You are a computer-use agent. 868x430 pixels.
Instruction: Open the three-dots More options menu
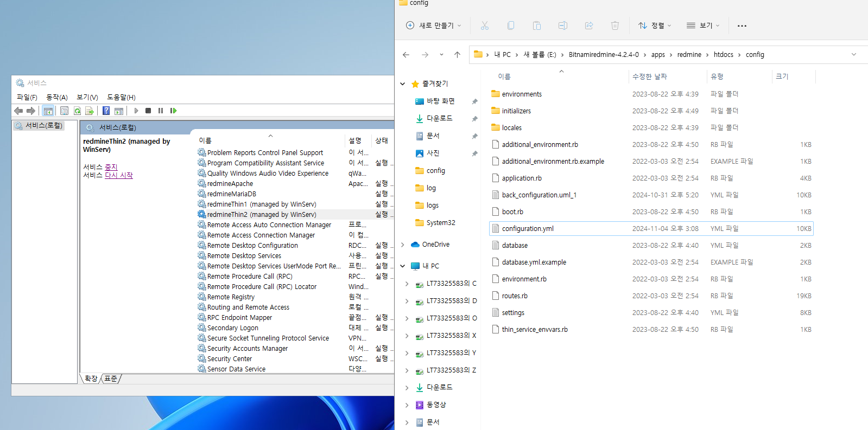click(742, 25)
